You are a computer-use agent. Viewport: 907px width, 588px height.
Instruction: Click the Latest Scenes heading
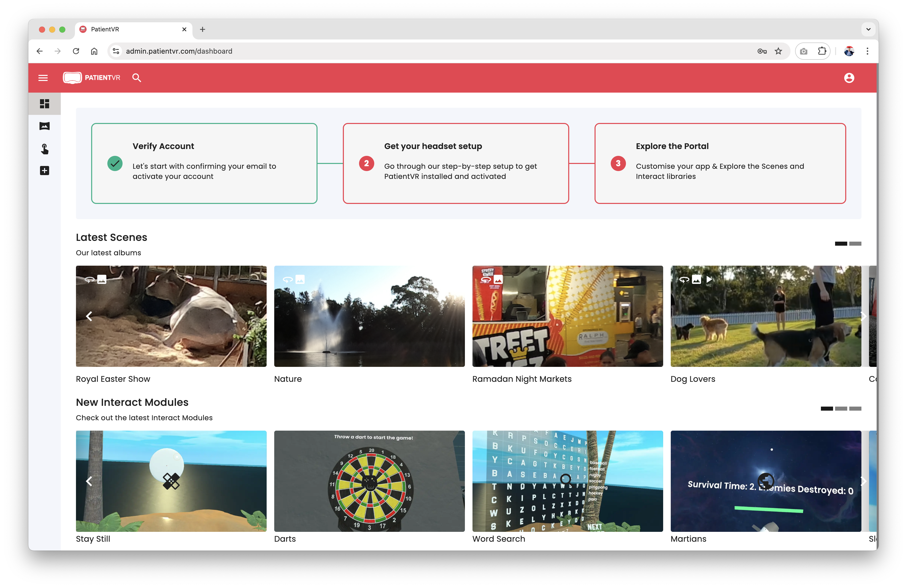pos(111,237)
